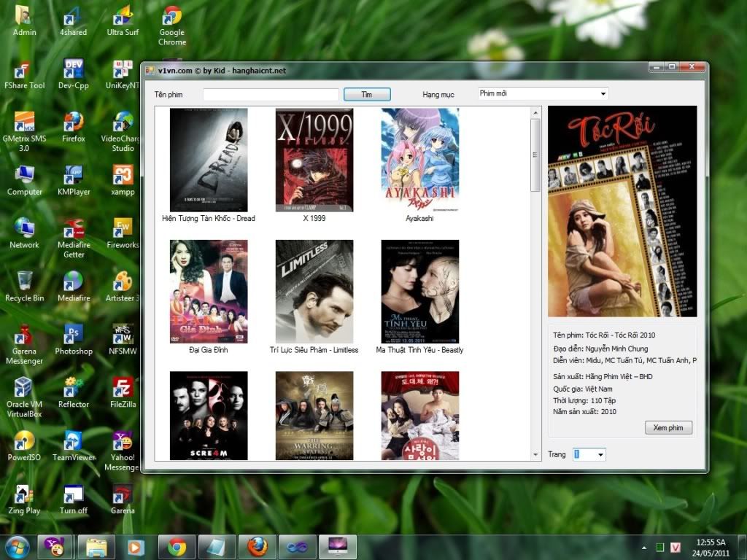Launch NFSMW desktop shortcut
This screenshot has height=560, width=747.
click(123, 340)
